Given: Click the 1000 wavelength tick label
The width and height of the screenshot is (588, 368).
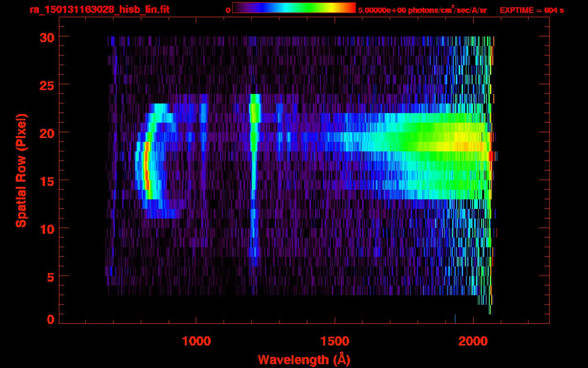Looking at the screenshot, I should pyautogui.click(x=196, y=341).
